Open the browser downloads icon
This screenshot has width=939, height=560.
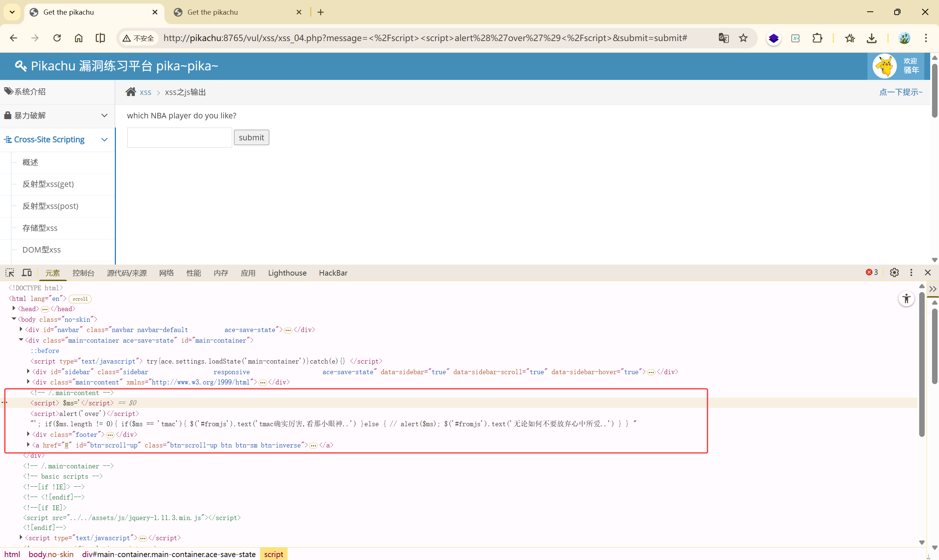(872, 38)
